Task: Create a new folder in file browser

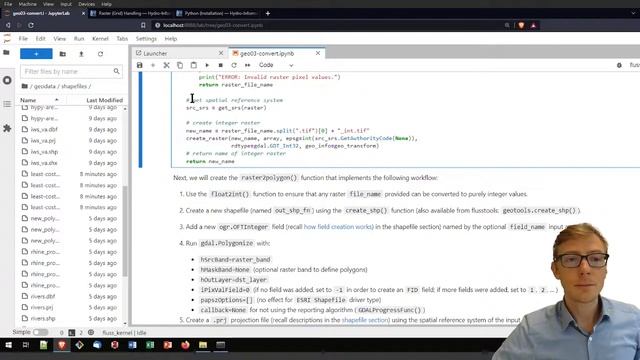Action: click(62, 54)
